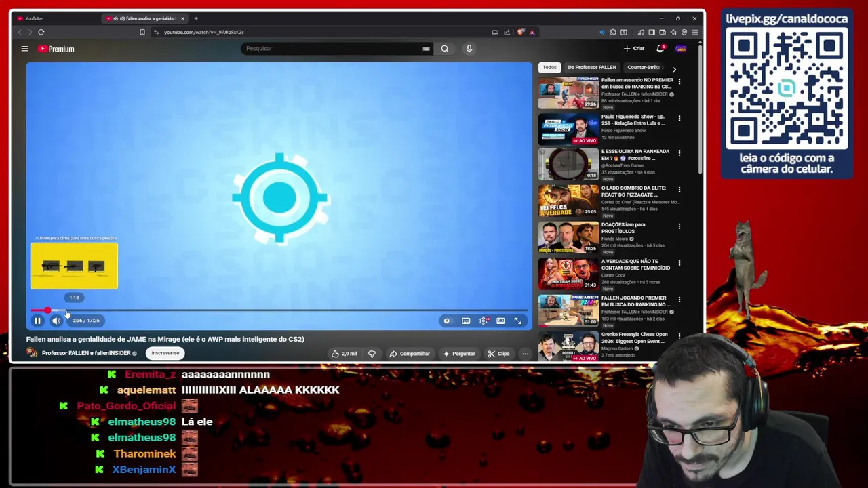The image size is (868, 488).
Task: Open the Criar create menu
Action: (634, 49)
